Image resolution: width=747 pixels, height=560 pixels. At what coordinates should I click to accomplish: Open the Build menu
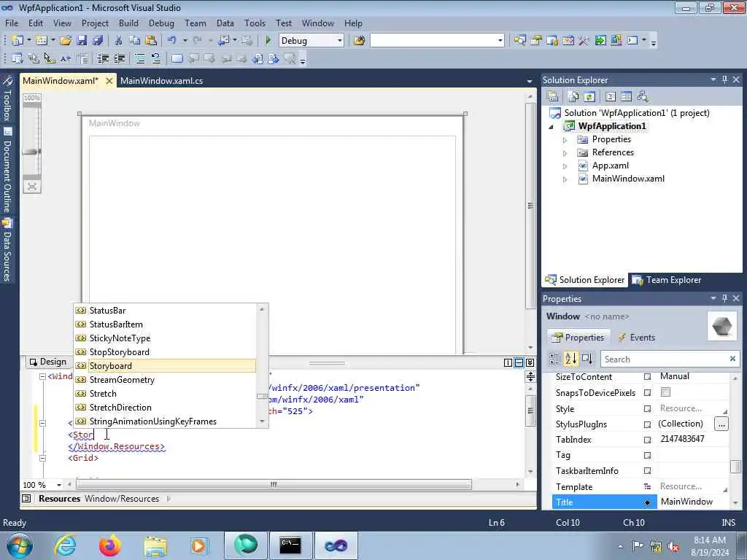click(128, 23)
